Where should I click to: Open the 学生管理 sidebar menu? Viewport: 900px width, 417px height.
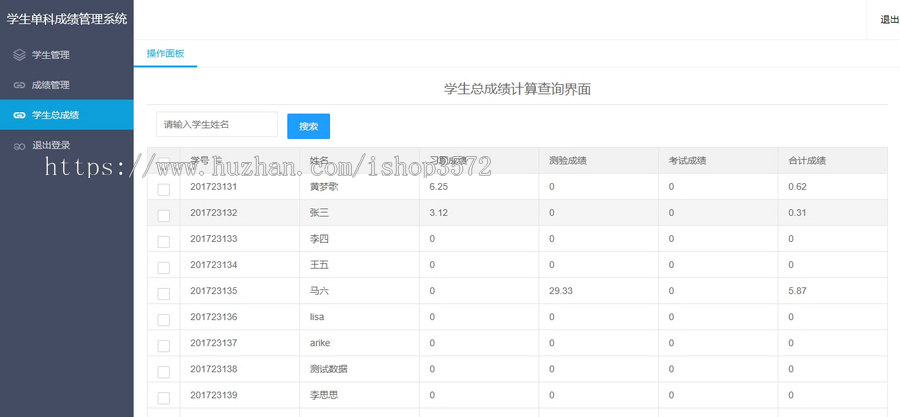pos(67,55)
